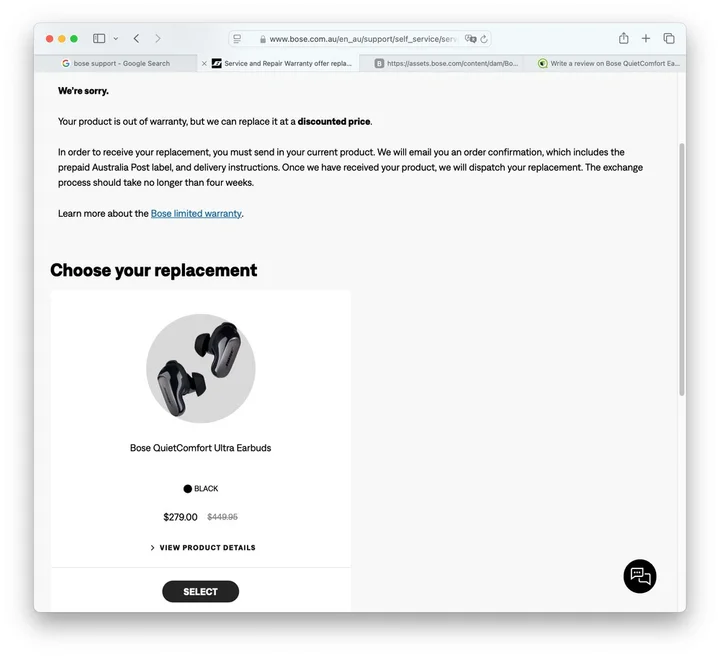Viewport: 720px width, 657px height.
Task: Click the QuietComfort Ultra Earbuds product image
Action: (201, 368)
